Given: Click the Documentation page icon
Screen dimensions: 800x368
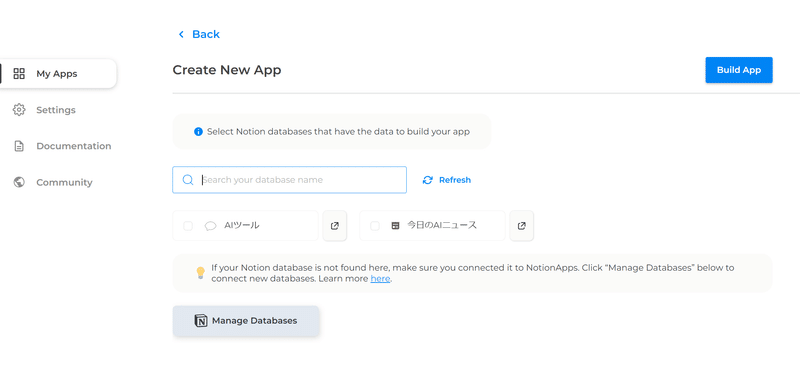Looking at the screenshot, I should [x=19, y=146].
